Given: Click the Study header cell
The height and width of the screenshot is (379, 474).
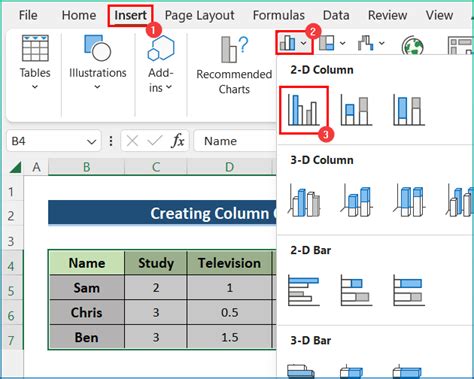Looking at the screenshot, I should pyautogui.click(x=156, y=263).
